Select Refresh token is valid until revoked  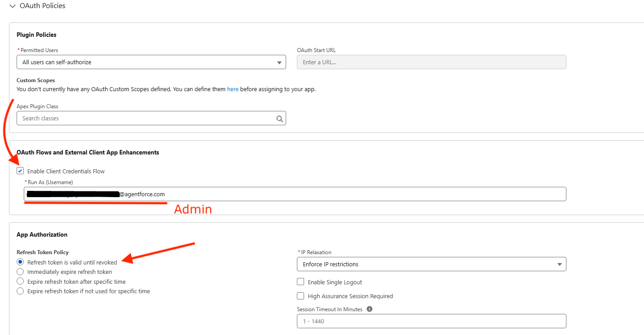(20, 262)
